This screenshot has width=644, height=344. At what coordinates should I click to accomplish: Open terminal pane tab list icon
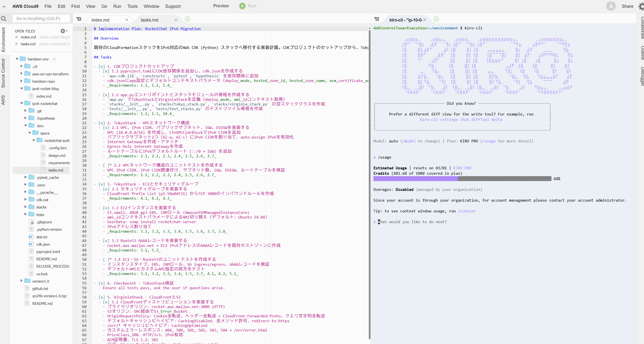(377, 19)
